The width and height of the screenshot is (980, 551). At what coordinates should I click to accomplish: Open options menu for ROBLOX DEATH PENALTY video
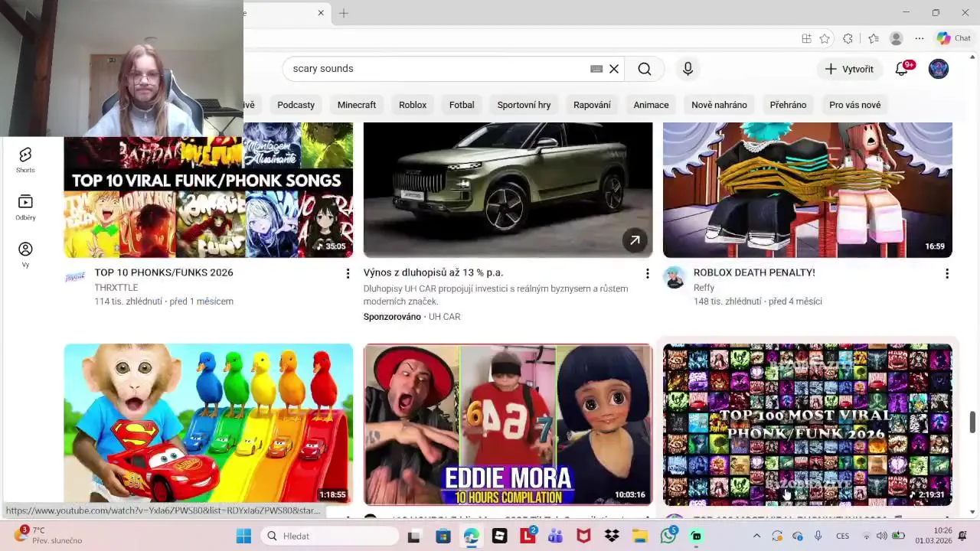pos(947,273)
